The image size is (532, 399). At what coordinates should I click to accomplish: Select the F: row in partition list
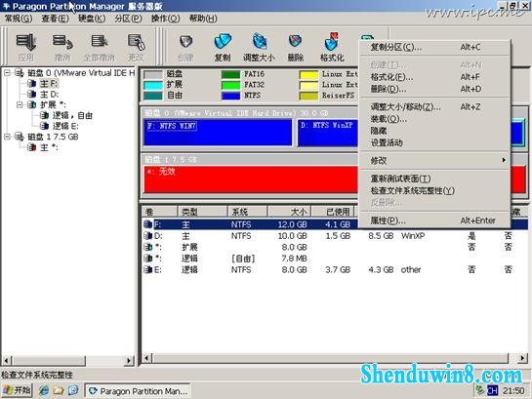point(250,224)
